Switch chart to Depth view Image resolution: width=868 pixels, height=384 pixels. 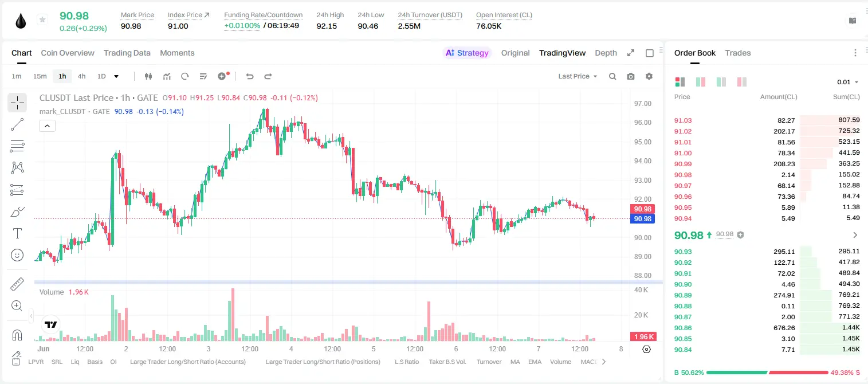[606, 53]
